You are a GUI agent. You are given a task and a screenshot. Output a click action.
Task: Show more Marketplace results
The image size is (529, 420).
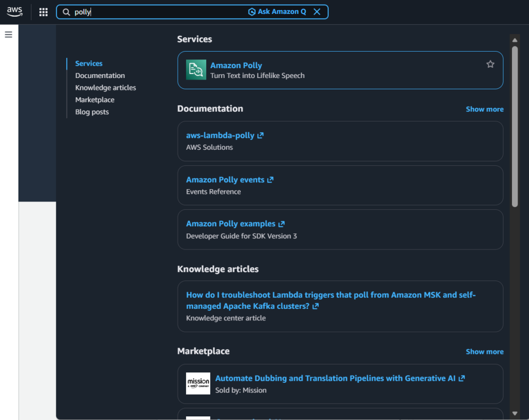click(484, 352)
